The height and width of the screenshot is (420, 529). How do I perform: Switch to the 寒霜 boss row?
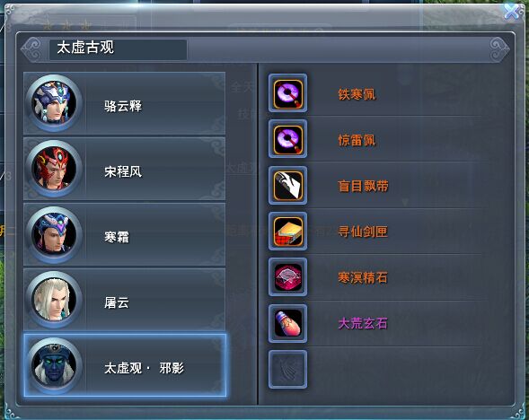(125, 234)
